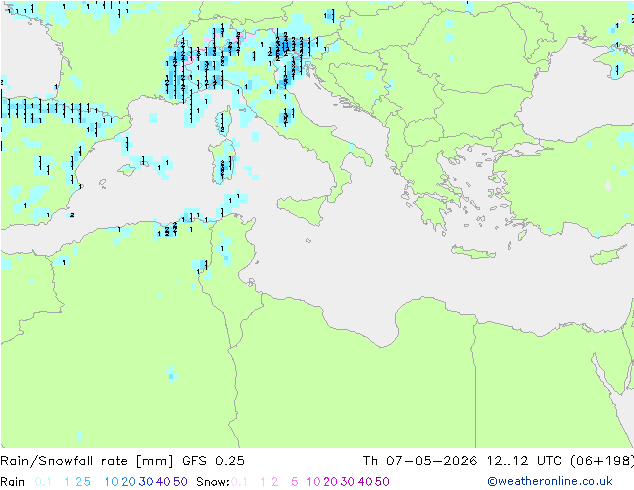634x490 pixels.
Task: Select the Snow legend 40 value
Action: click(365, 482)
